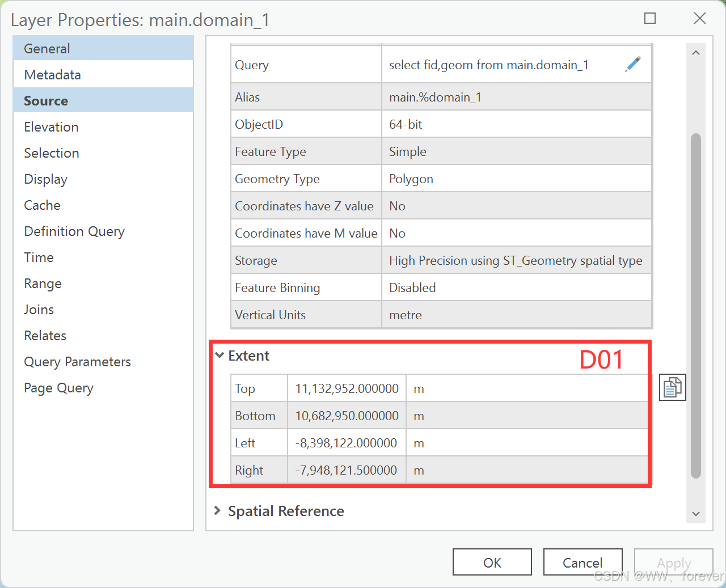Click the scrollbar down arrow
726x588 pixels.
[x=696, y=514]
